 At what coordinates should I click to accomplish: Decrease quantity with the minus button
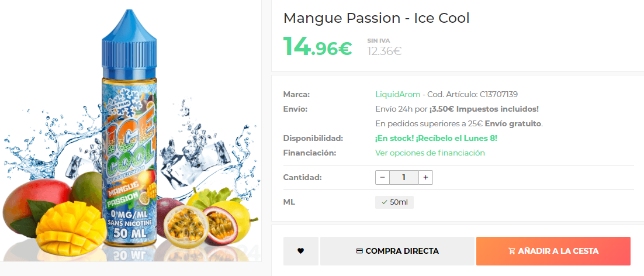click(x=382, y=177)
